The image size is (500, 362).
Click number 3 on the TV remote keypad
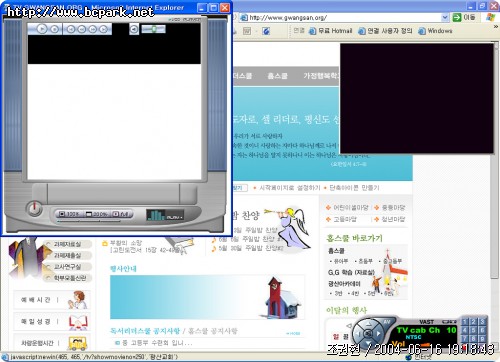pos(482,322)
